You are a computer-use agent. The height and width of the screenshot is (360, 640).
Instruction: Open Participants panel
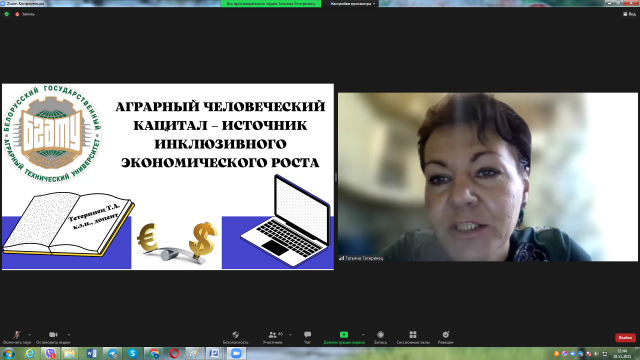tap(273, 337)
